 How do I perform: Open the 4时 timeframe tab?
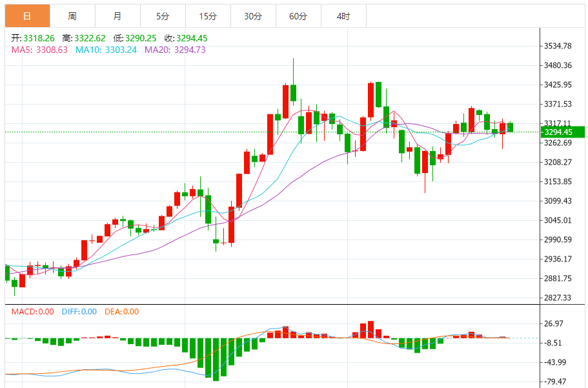pos(343,16)
